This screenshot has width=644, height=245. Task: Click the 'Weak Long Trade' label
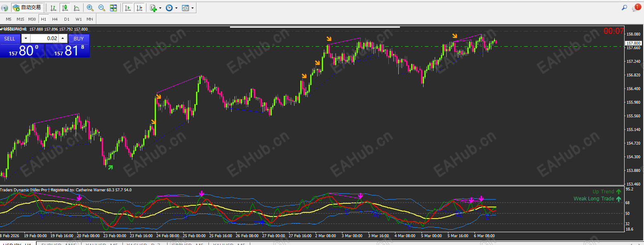(x=594, y=199)
